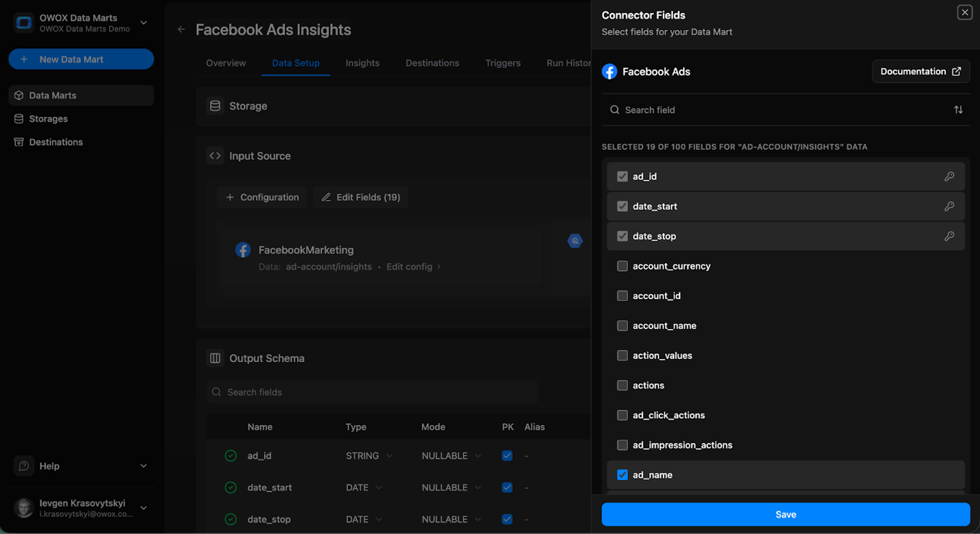The width and height of the screenshot is (980, 534).
Task: Click the green status check for date_stop
Action: click(x=230, y=519)
